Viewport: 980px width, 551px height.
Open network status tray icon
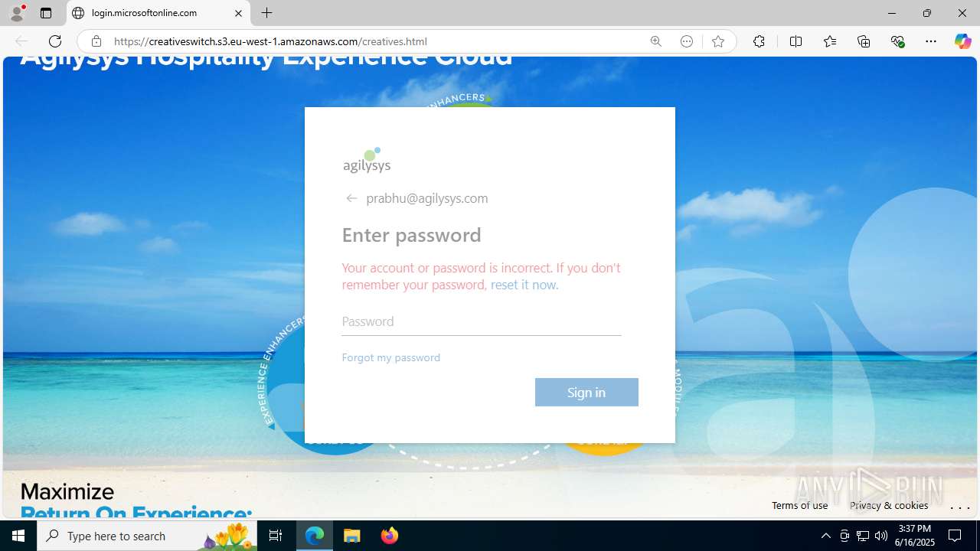[863, 536]
